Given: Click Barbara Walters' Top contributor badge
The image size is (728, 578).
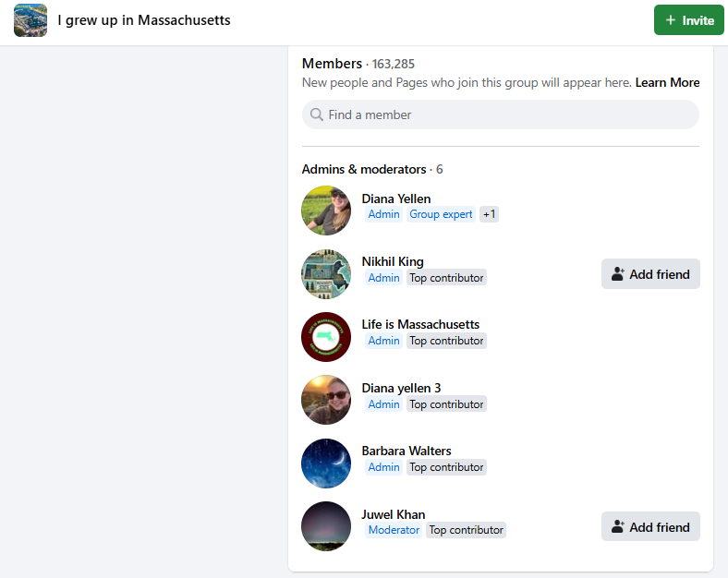Looking at the screenshot, I should point(446,467).
